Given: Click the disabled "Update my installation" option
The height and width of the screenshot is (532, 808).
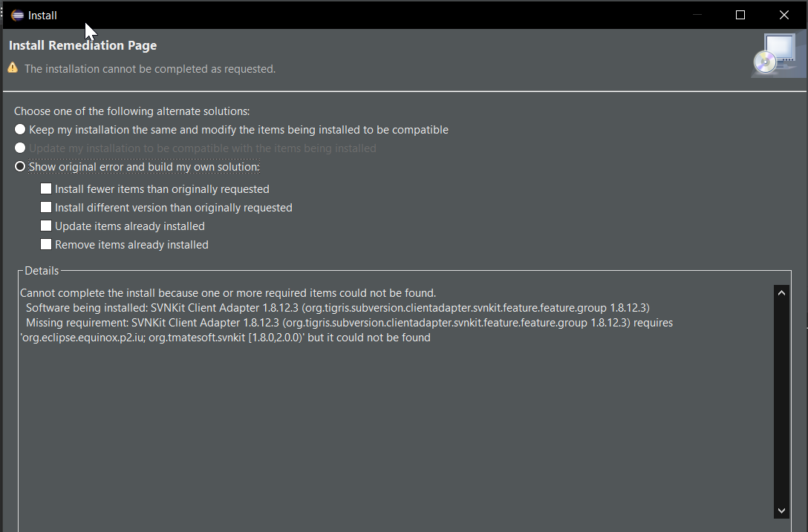Looking at the screenshot, I should 20,148.
